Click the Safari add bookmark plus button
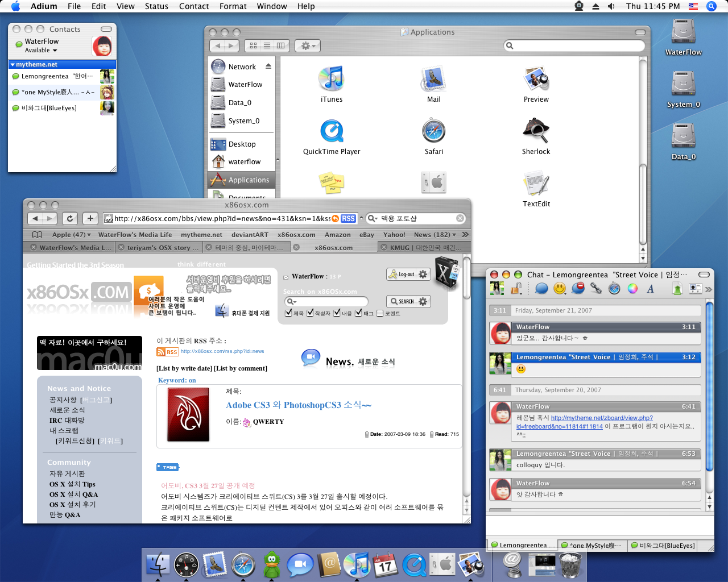This screenshot has height=582, width=728. (x=90, y=218)
